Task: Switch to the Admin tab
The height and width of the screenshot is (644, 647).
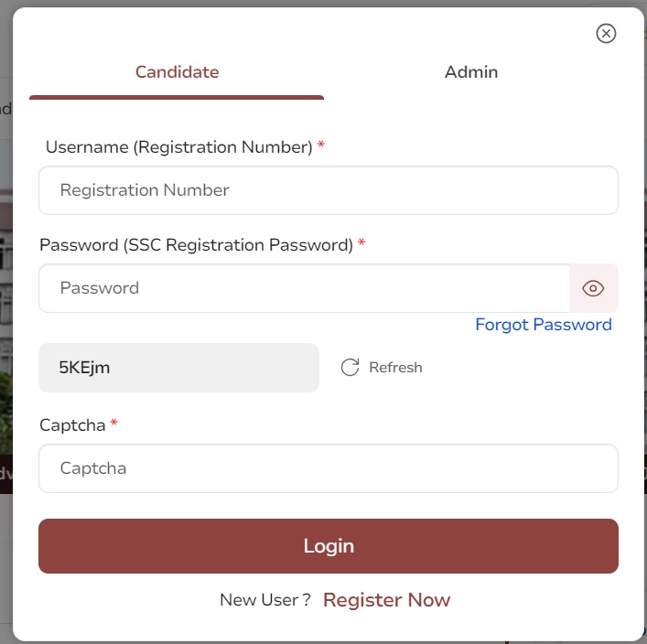Action: [x=471, y=72]
